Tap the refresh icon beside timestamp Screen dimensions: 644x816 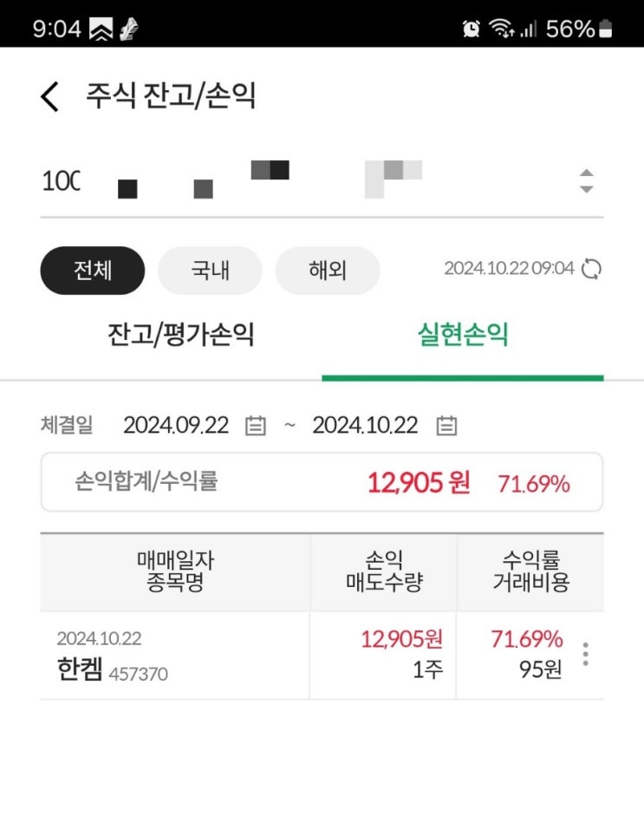click(x=591, y=269)
